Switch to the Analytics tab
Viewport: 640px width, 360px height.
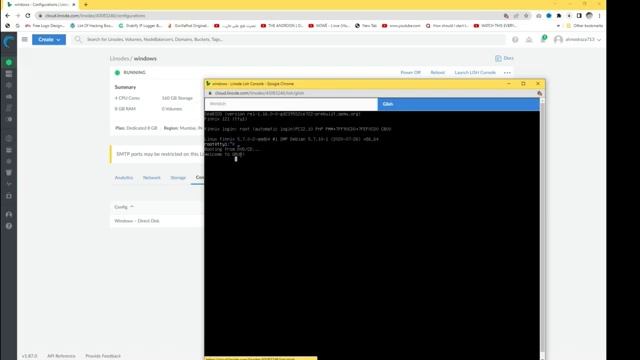124,178
